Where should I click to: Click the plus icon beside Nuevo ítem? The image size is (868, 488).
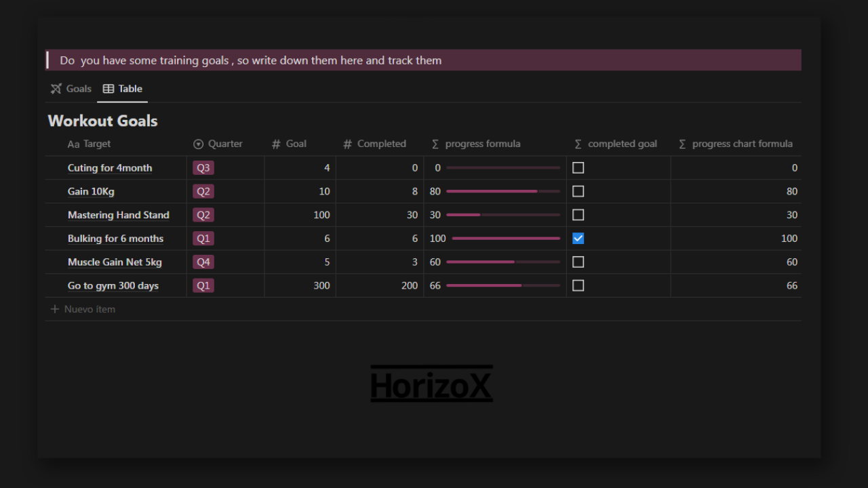[55, 309]
